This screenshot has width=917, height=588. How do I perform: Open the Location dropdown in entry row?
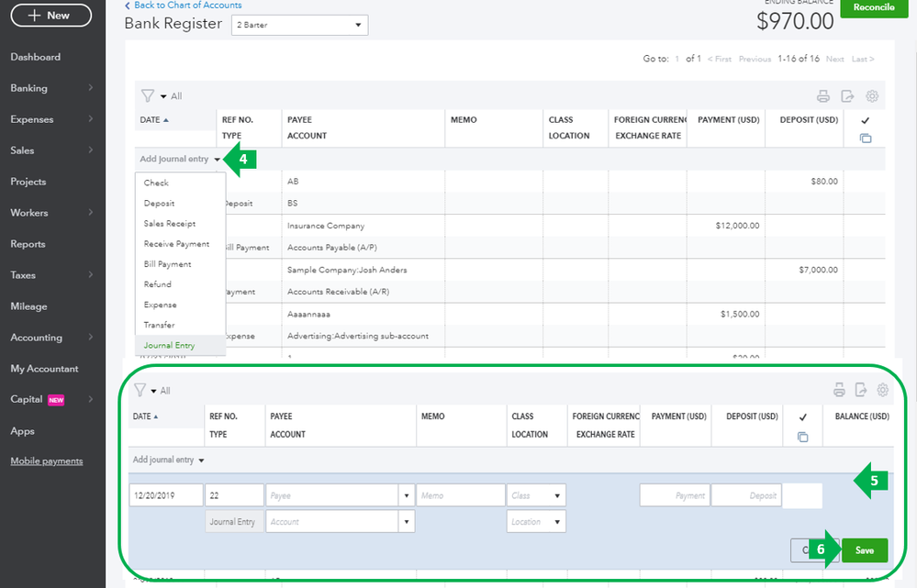[557, 522]
